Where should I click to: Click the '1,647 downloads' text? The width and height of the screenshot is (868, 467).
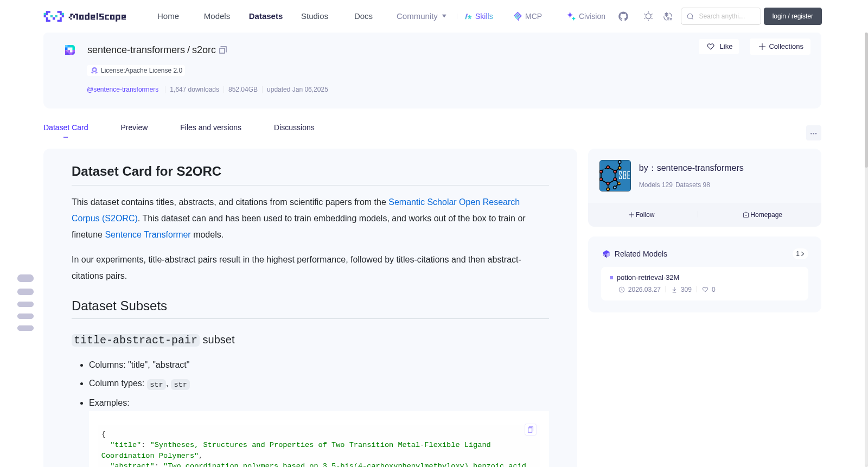pos(194,89)
